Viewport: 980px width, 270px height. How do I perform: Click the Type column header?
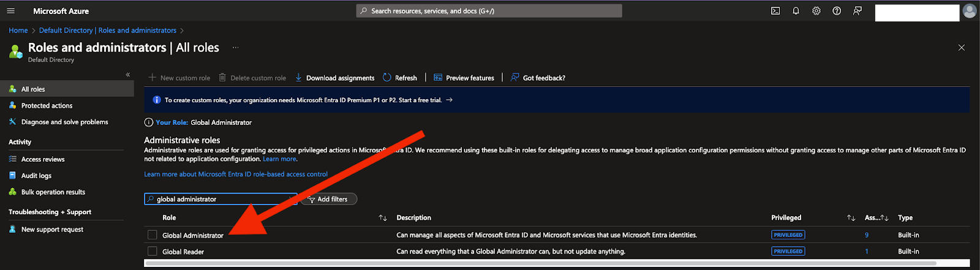coord(905,218)
